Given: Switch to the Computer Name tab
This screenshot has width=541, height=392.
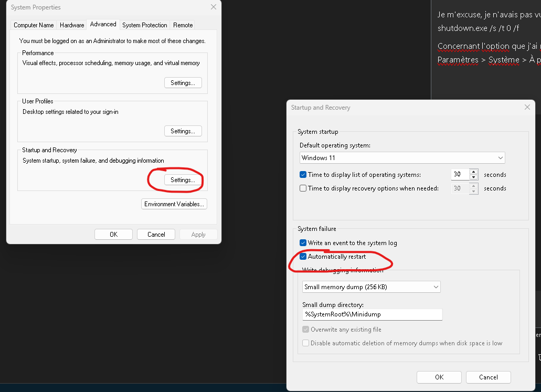Looking at the screenshot, I should 34,25.
